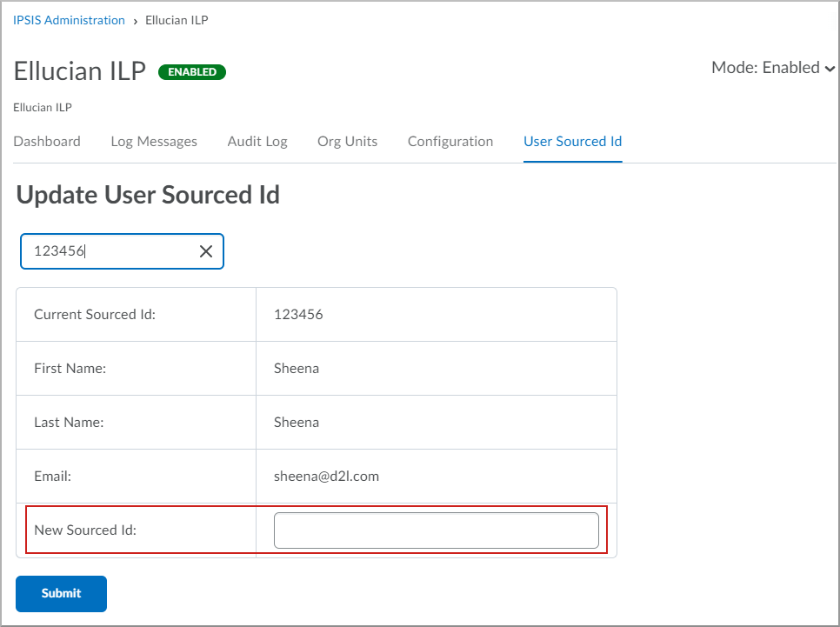
Task: Select the Current Sourced Id value 123456
Action: point(298,315)
